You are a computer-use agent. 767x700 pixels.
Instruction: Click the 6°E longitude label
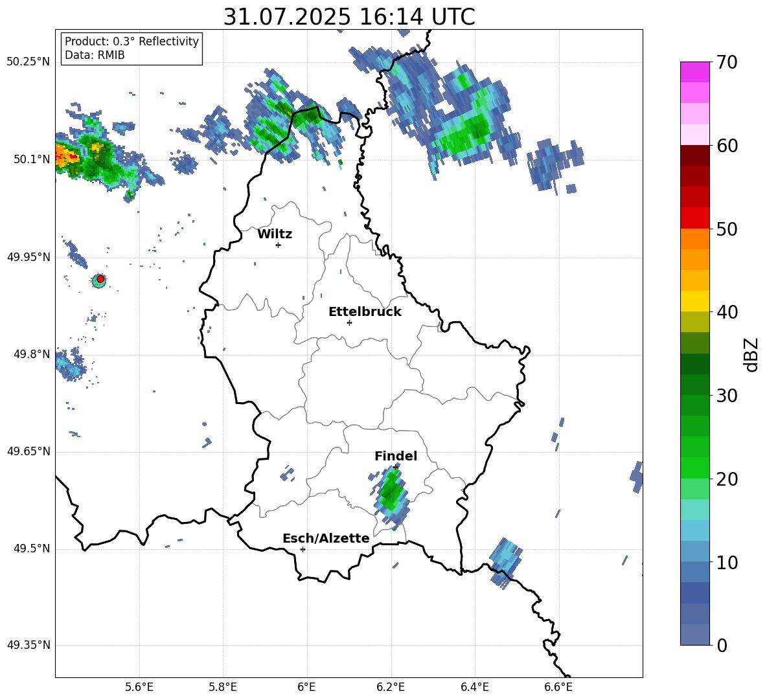[306, 688]
